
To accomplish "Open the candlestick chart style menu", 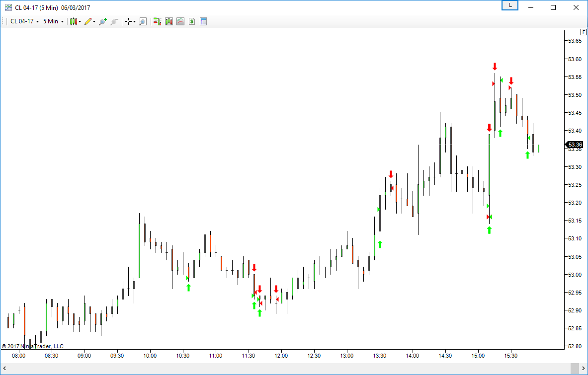I will point(76,21).
